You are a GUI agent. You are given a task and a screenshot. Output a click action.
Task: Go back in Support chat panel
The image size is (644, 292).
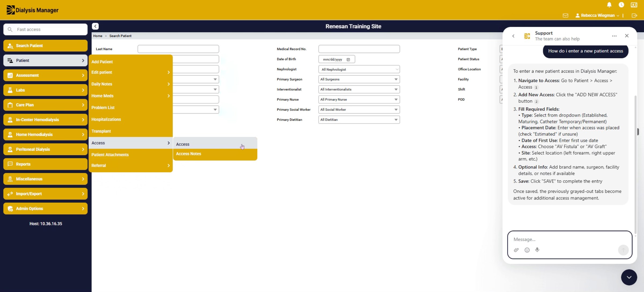click(x=513, y=36)
